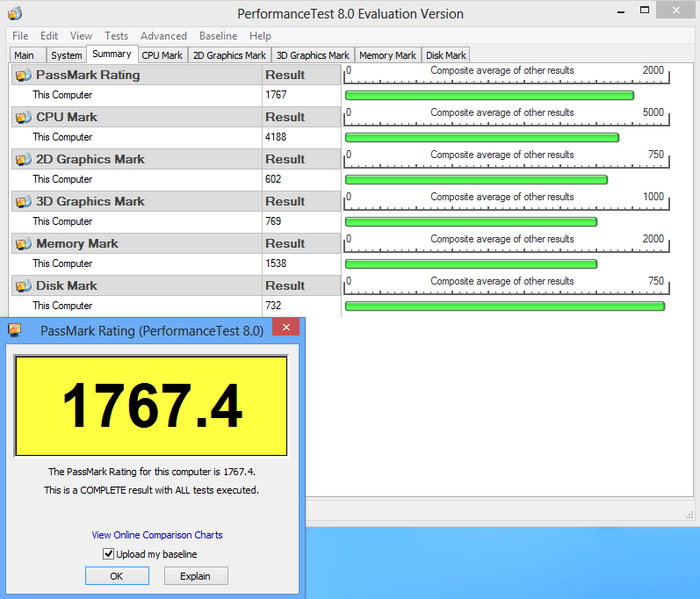Click the Disk Mark result value 732
The width and height of the screenshot is (700, 599).
point(273,306)
